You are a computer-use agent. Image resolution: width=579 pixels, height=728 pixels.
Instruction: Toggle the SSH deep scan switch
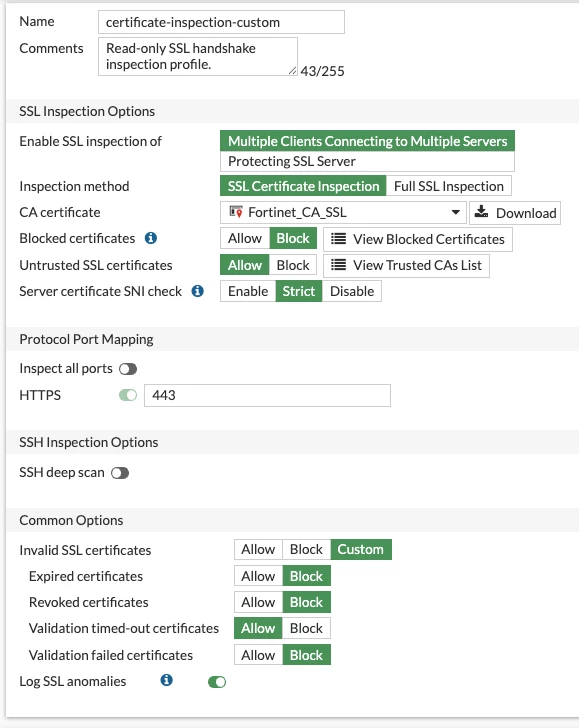(x=120, y=473)
